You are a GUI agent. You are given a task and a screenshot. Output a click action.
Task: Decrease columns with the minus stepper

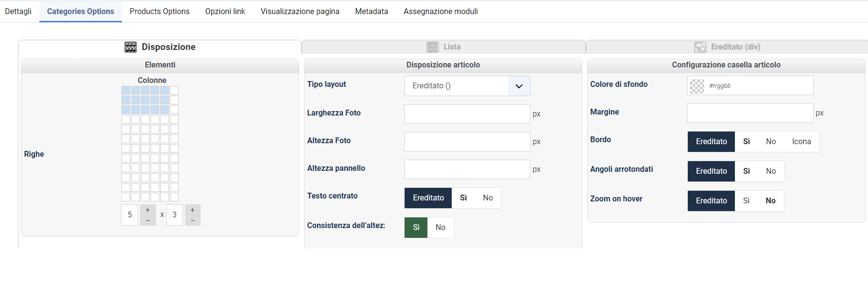[148, 220]
